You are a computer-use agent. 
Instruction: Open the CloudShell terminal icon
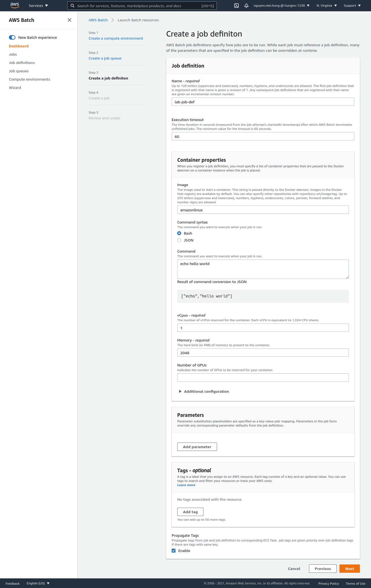[236, 5]
